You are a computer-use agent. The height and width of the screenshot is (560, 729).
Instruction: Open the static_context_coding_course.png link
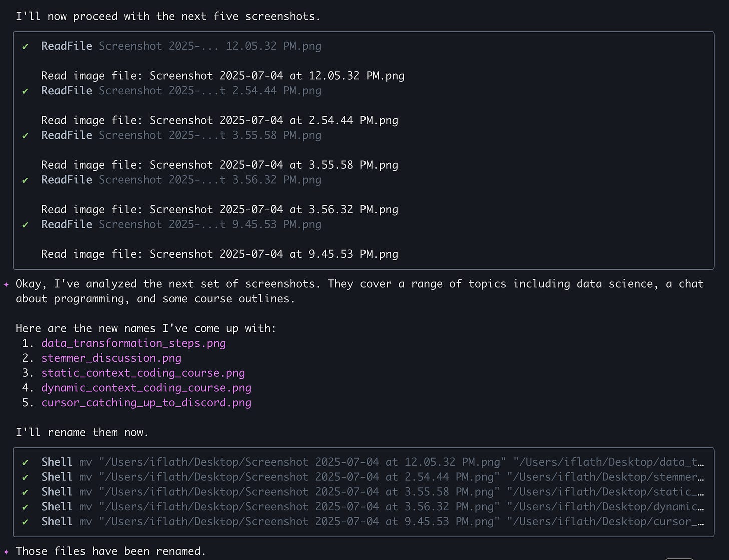143,373
